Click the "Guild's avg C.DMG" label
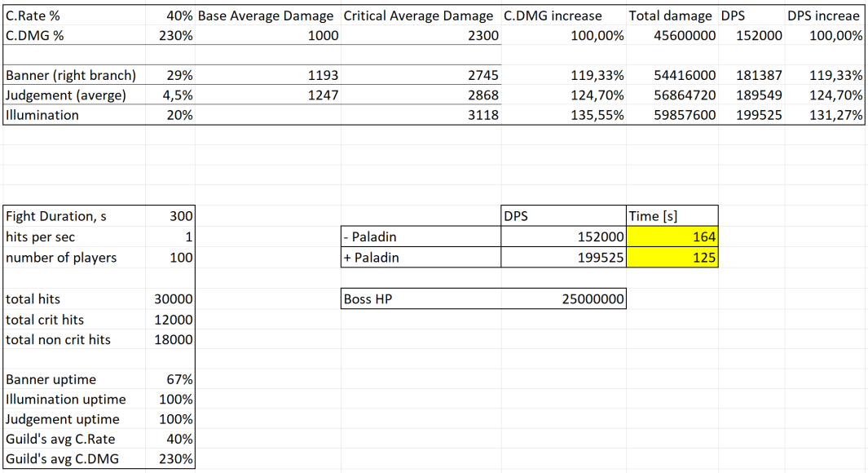Screen dimensions: 868x473 tap(62, 458)
